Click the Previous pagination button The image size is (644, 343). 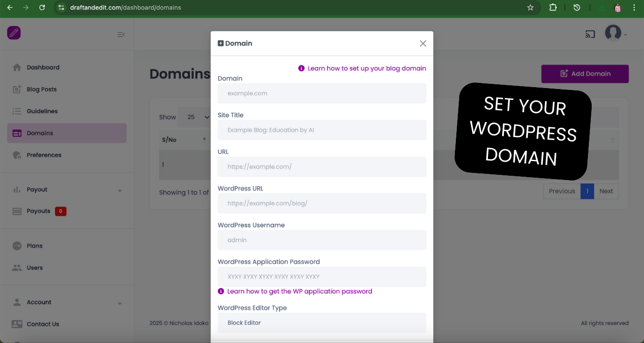click(562, 191)
